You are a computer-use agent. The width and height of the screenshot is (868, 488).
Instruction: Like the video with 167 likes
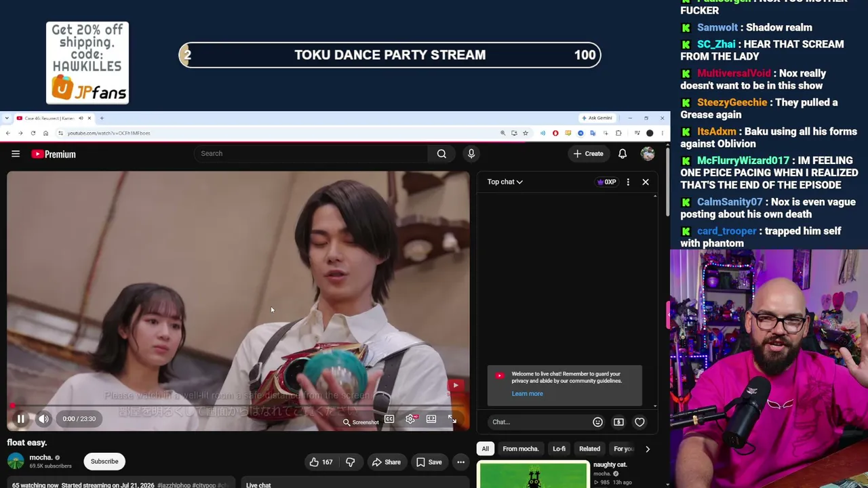pyautogui.click(x=321, y=462)
